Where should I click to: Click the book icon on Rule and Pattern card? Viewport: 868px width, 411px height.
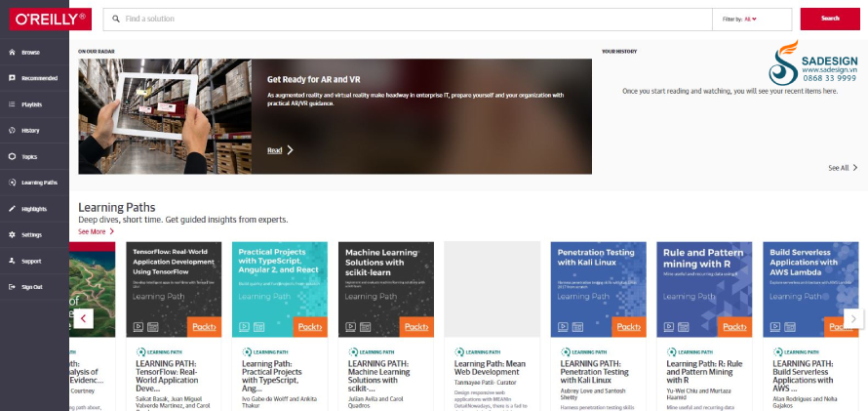click(x=684, y=327)
